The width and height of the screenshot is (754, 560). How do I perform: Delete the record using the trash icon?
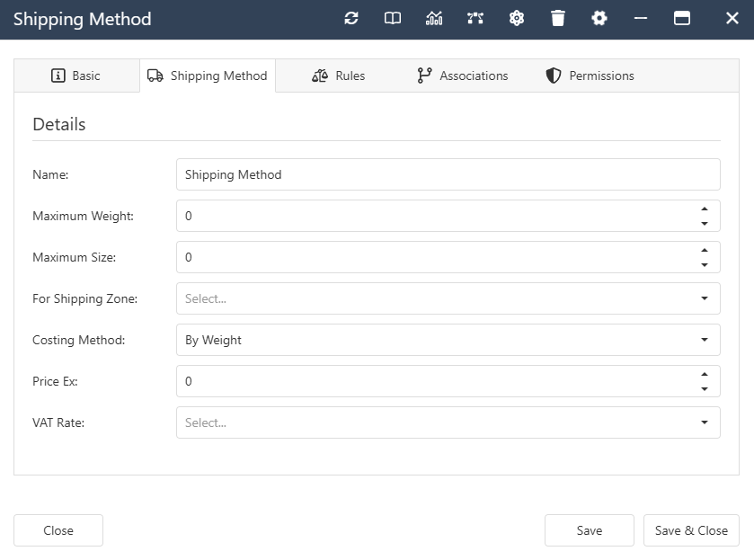click(558, 18)
